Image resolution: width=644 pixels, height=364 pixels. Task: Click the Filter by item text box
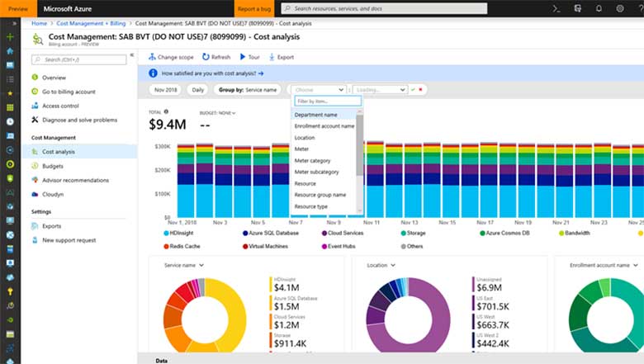[328, 101]
